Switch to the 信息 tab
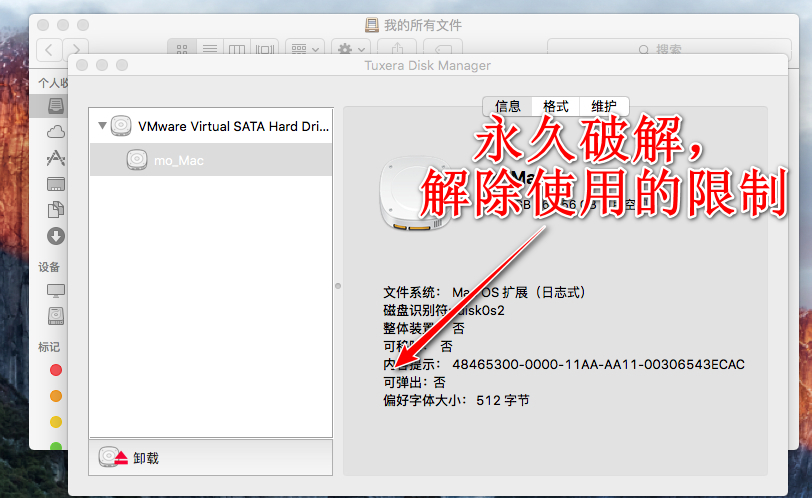 pos(508,106)
